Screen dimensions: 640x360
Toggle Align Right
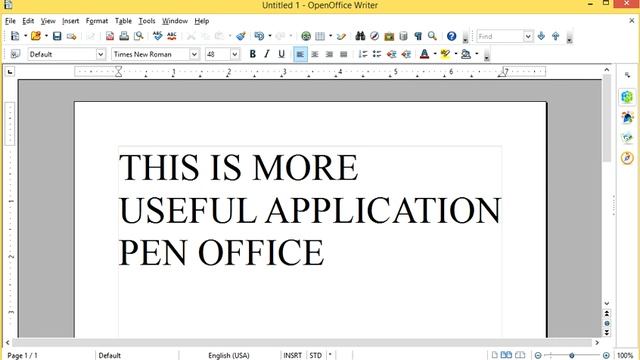pyautogui.click(x=329, y=54)
